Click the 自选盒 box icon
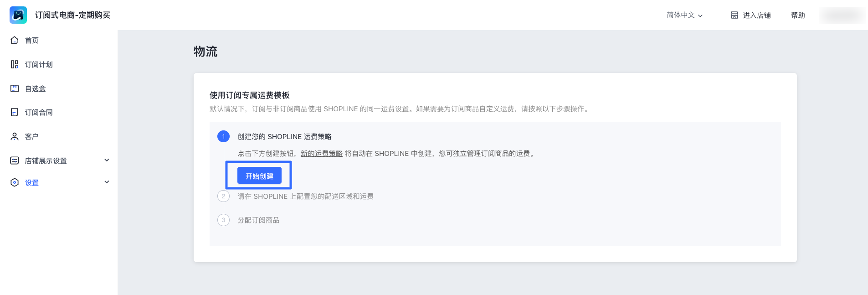Viewport: 868px width, 295px height. point(15,88)
